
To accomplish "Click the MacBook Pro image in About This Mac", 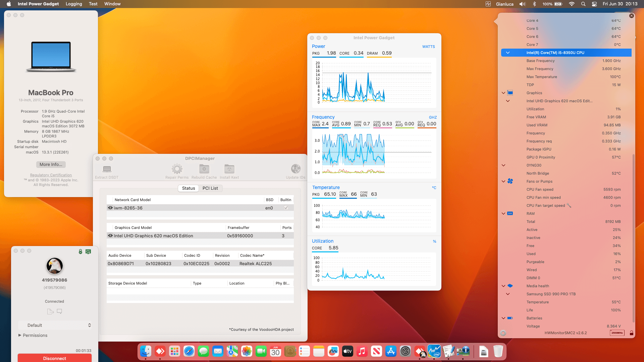I will coord(51,57).
